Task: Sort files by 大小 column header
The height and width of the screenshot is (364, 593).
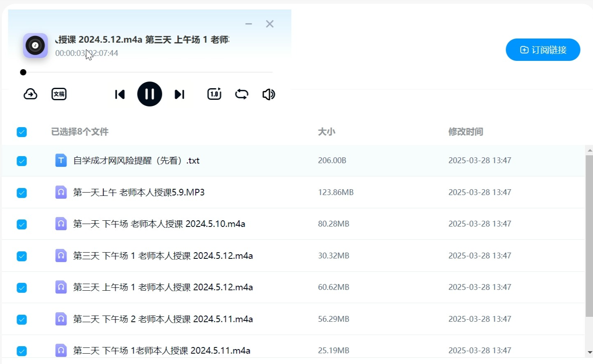Action: coord(326,132)
